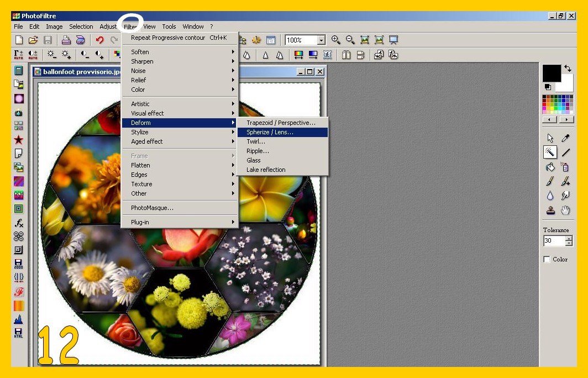Click the Tolerance value input field
588x378 pixels.
pos(554,241)
